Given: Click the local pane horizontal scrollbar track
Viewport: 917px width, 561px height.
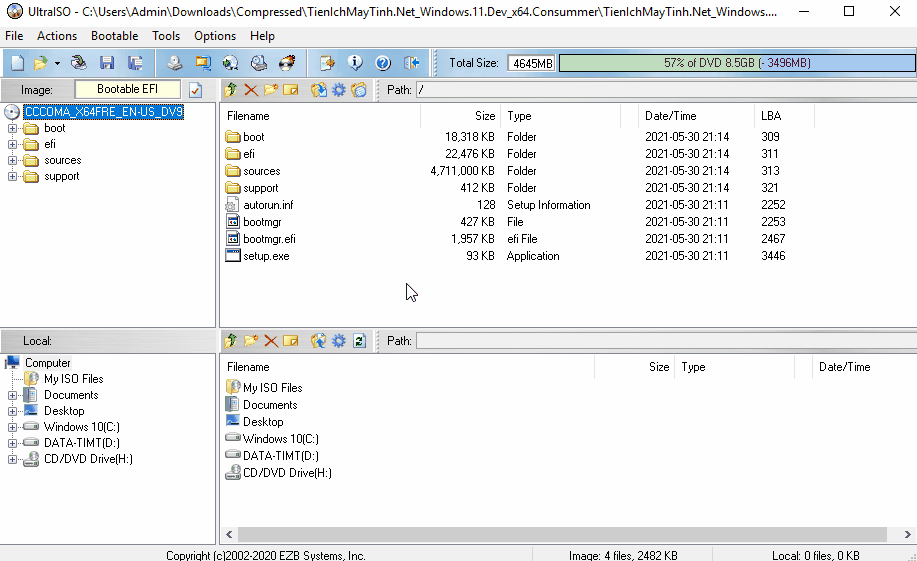Looking at the screenshot, I should 562,534.
